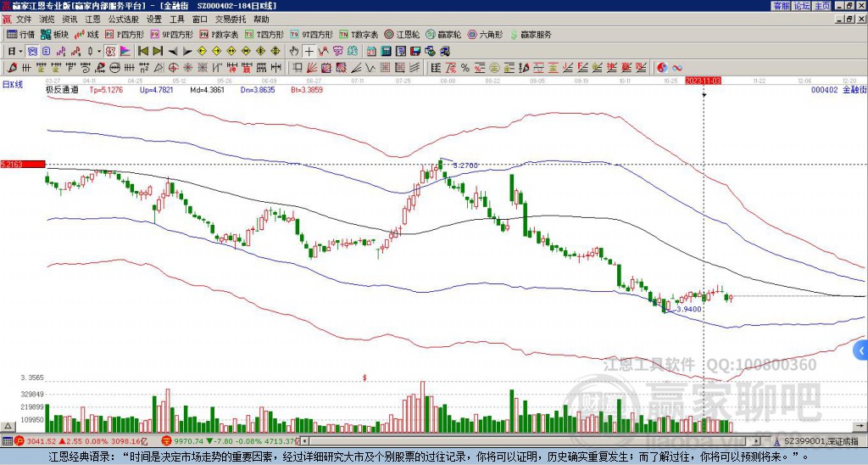The height and width of the screenshot is (465, 868).
Task: Open the T四方形 tool
Action: click(x=264, y=34)
